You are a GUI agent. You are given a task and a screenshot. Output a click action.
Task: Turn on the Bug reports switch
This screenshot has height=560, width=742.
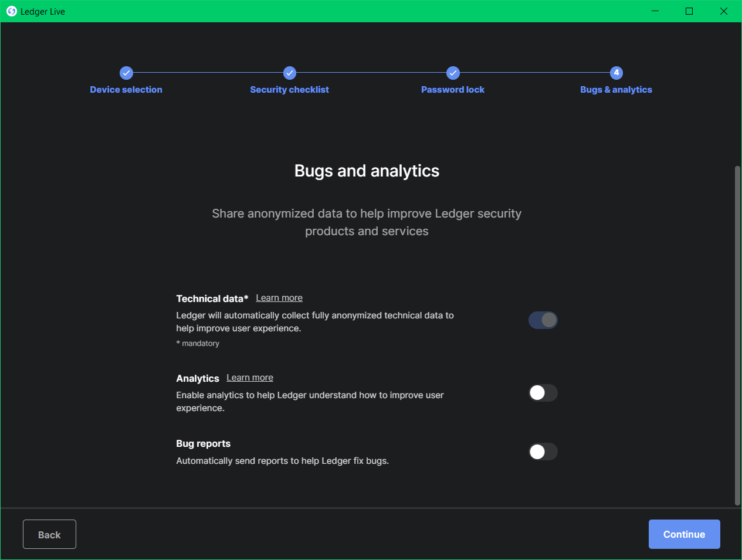(x=543, y=452)
